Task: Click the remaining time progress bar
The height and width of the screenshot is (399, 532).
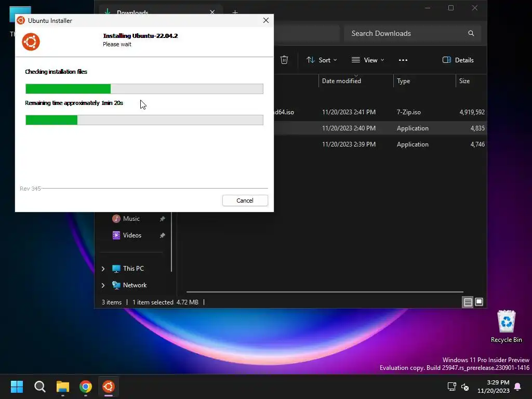Action: [144, 120]
